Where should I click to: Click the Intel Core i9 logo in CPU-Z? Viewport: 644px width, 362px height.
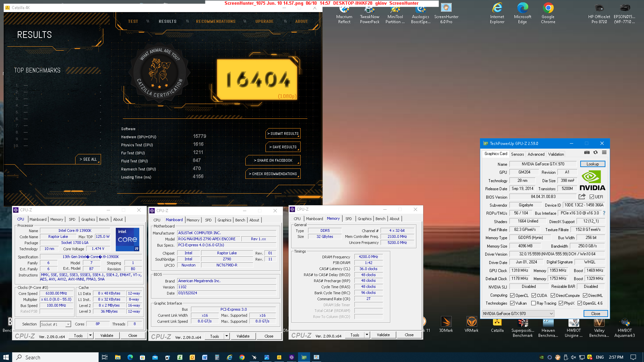coord(128,240)
